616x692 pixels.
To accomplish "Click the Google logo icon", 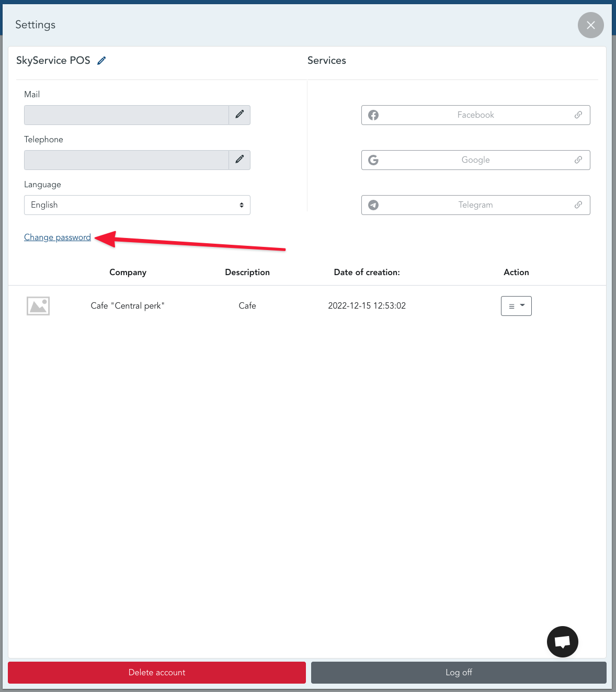I will tap(373, 160).
